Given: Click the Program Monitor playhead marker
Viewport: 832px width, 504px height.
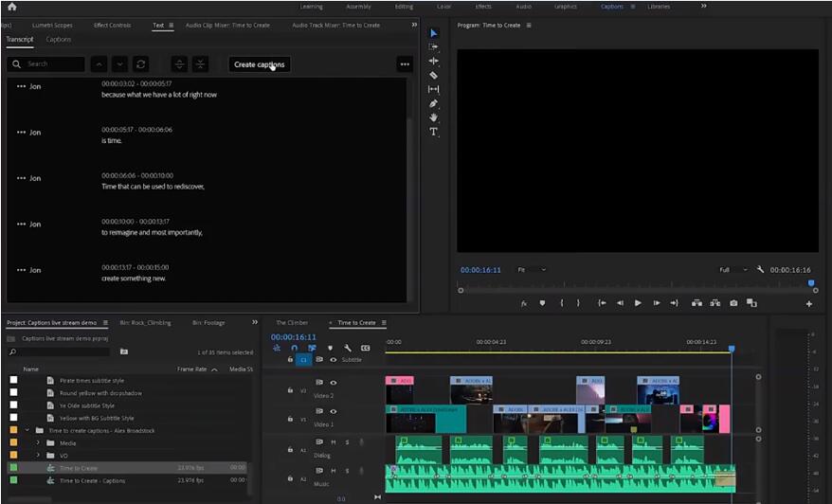Looking at the screenshot, I should pos(811,283).
